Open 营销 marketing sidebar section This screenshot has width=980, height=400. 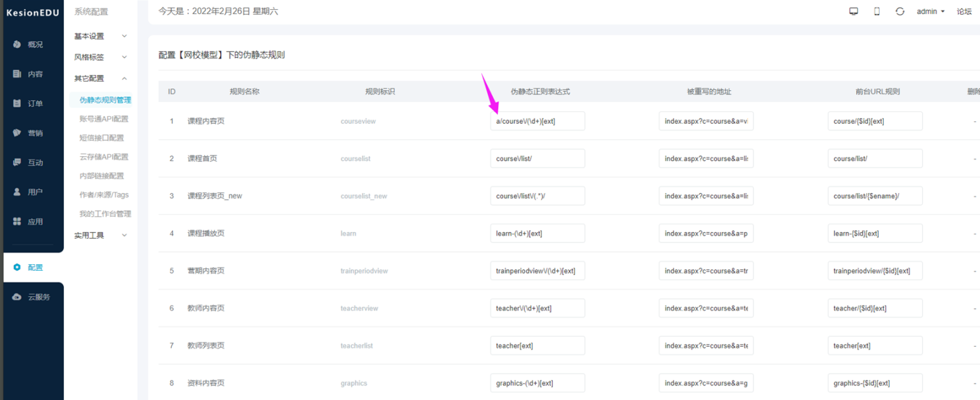point(28,133)
